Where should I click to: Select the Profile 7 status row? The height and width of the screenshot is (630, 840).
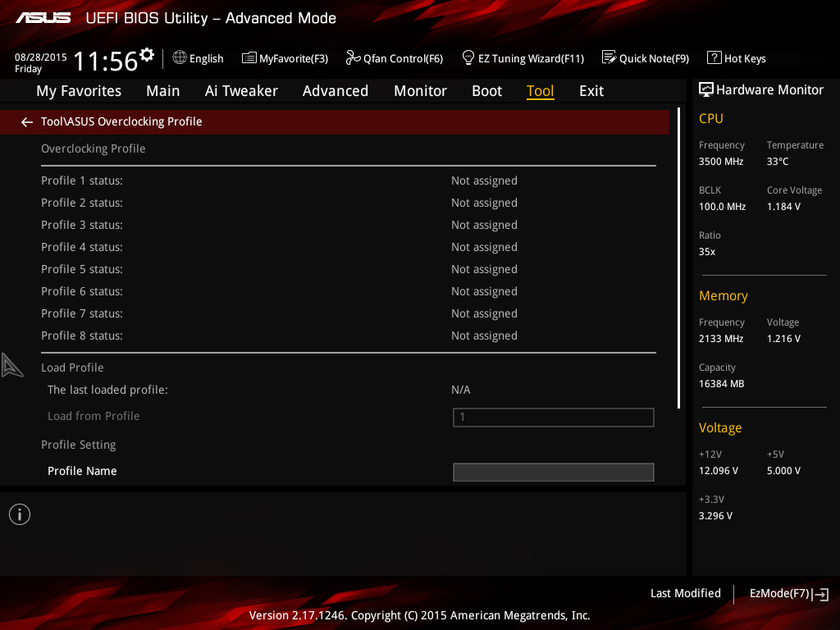[x=348, y=313]
